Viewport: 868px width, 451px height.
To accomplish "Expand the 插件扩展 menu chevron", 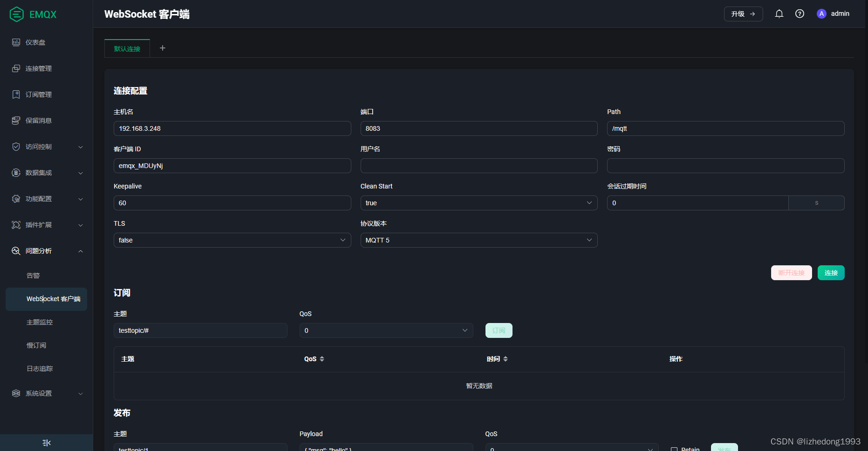I will click(x=81, y=225).
